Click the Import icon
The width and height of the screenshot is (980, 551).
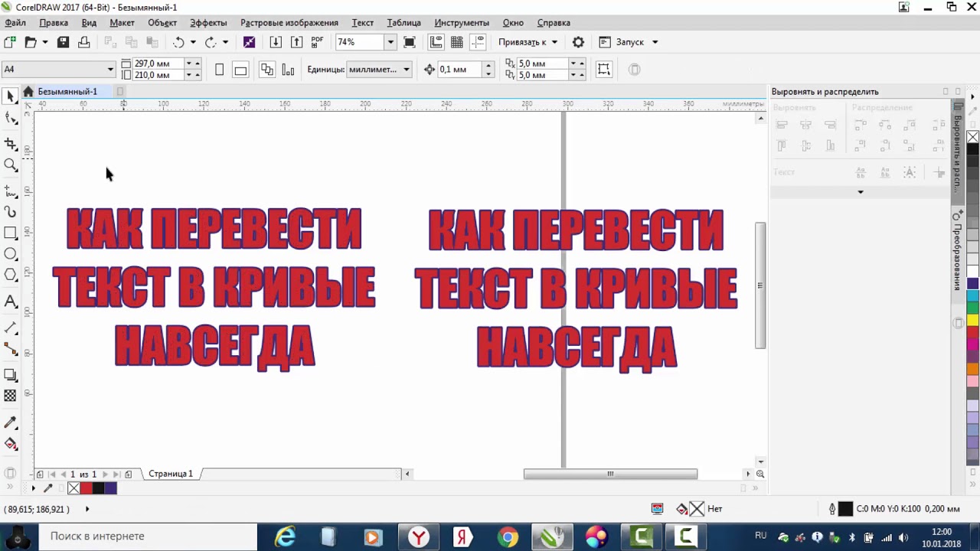click(x=276, y=42)
